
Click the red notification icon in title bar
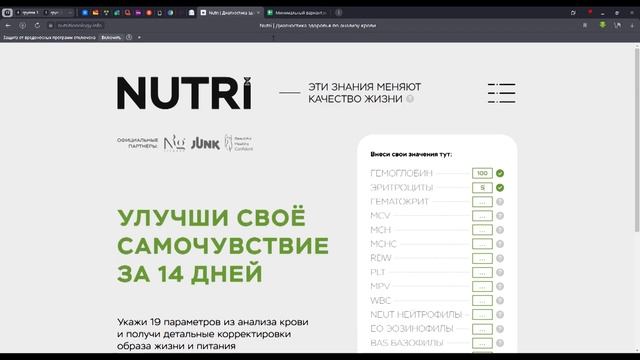pyautogui.click(x=590, y=12)
